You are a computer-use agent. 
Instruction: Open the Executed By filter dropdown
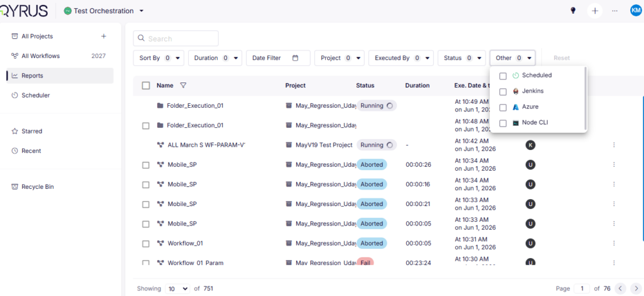(401, 58)
